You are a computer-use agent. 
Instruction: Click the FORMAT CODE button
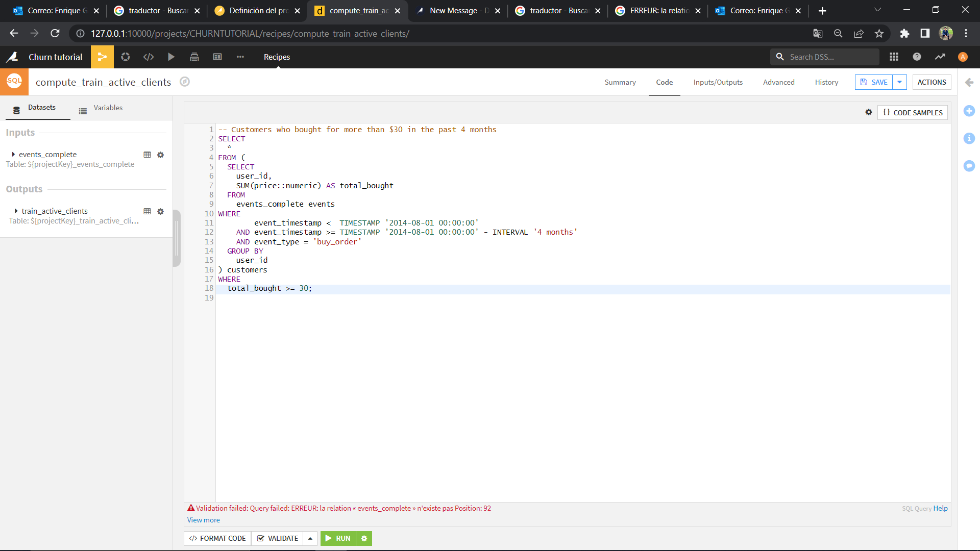coord(217,538)
